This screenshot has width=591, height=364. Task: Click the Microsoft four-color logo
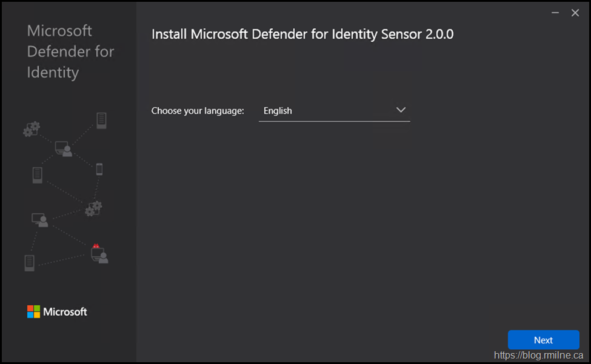pyautogui.click(x=33, y=312)
